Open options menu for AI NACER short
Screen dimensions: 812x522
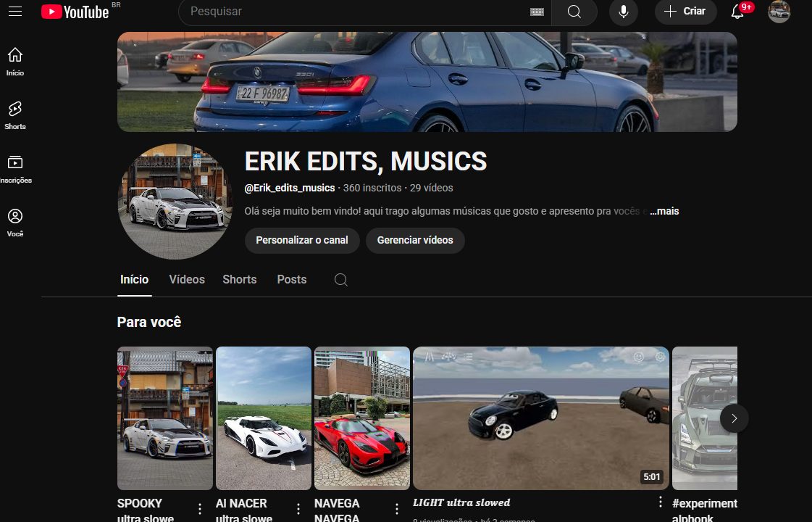(298, 509)
